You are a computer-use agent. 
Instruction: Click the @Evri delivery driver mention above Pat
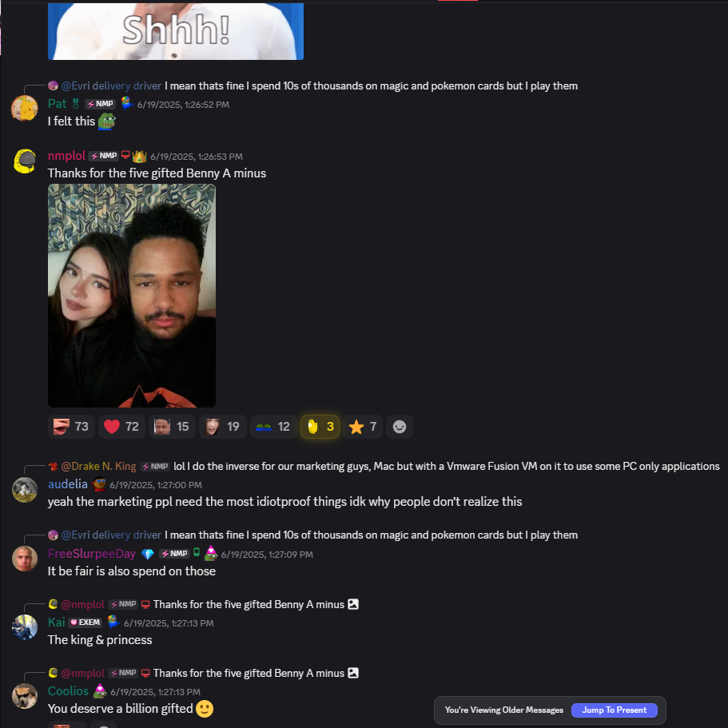click(x=111, y=86)
